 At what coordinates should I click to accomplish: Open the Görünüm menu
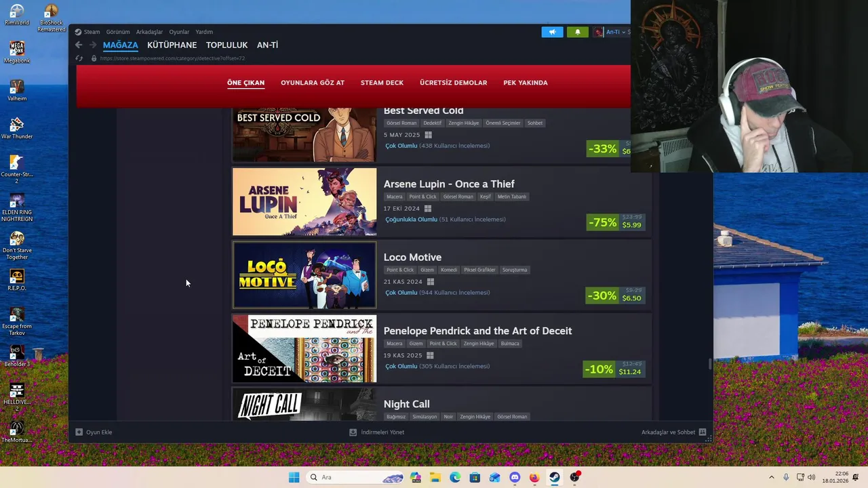click(x=118, y=32)
